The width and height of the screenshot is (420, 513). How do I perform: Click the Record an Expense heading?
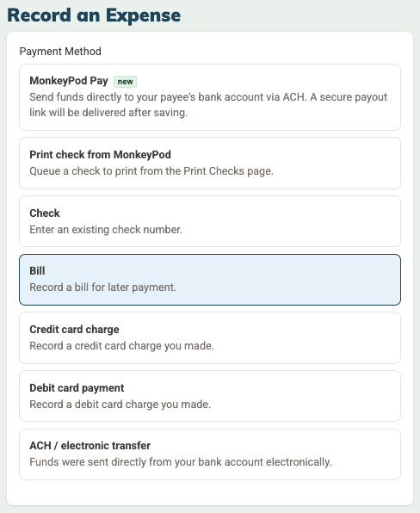click(94, 15)
